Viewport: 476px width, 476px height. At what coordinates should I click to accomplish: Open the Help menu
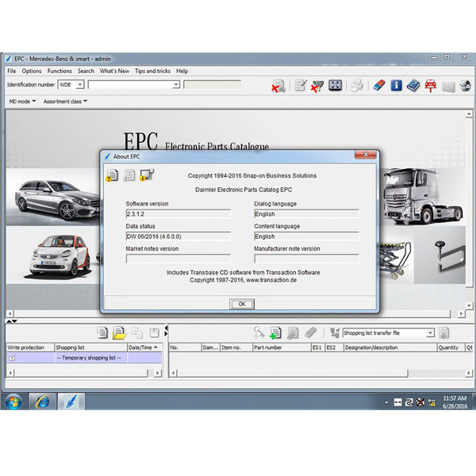tap(182, 71)
